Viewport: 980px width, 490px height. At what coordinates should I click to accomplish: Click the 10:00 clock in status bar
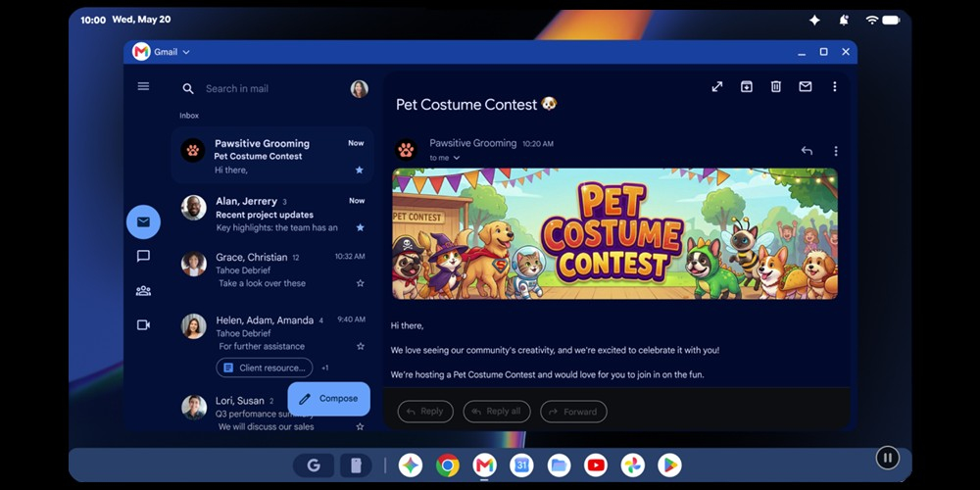[93, 20]
